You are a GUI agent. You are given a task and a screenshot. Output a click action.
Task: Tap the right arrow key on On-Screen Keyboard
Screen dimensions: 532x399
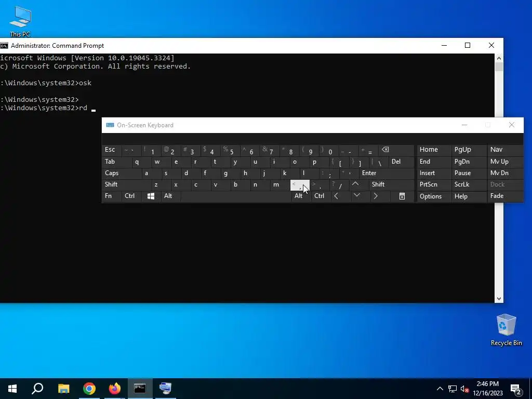point(376,196)
